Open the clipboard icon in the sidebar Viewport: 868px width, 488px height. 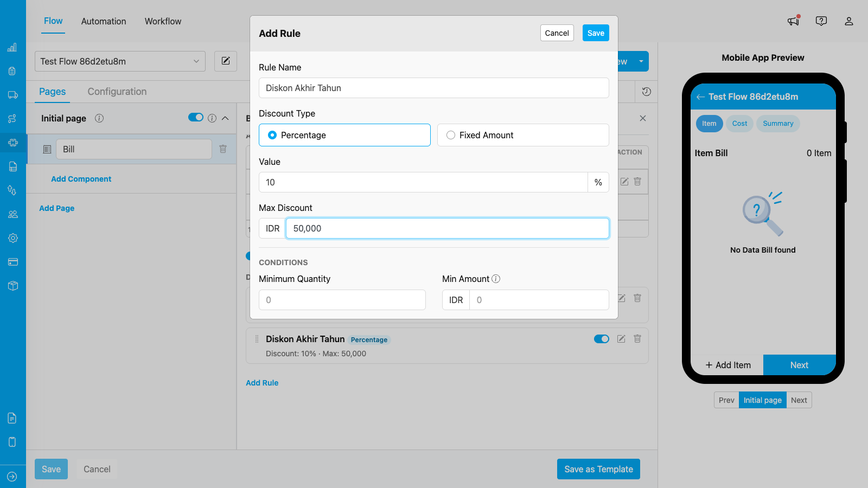12,71
